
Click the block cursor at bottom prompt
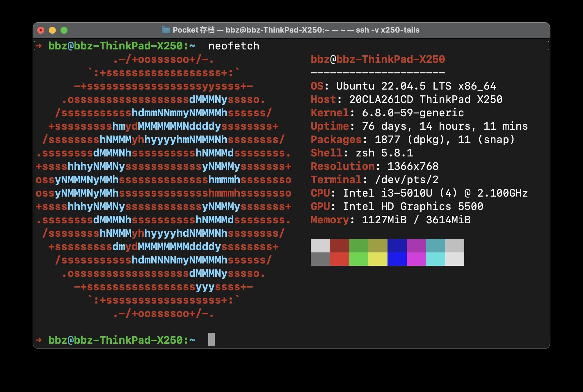click(211, 339)
